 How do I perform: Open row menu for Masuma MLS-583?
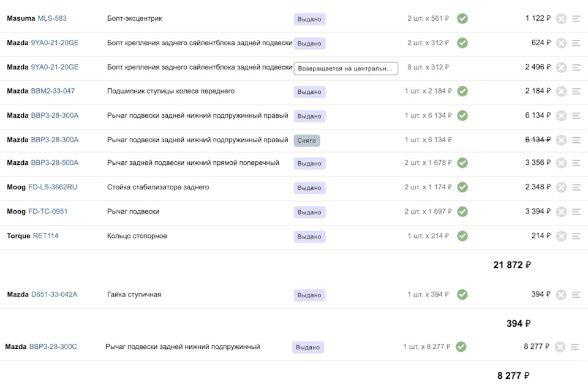pos(576,19)
